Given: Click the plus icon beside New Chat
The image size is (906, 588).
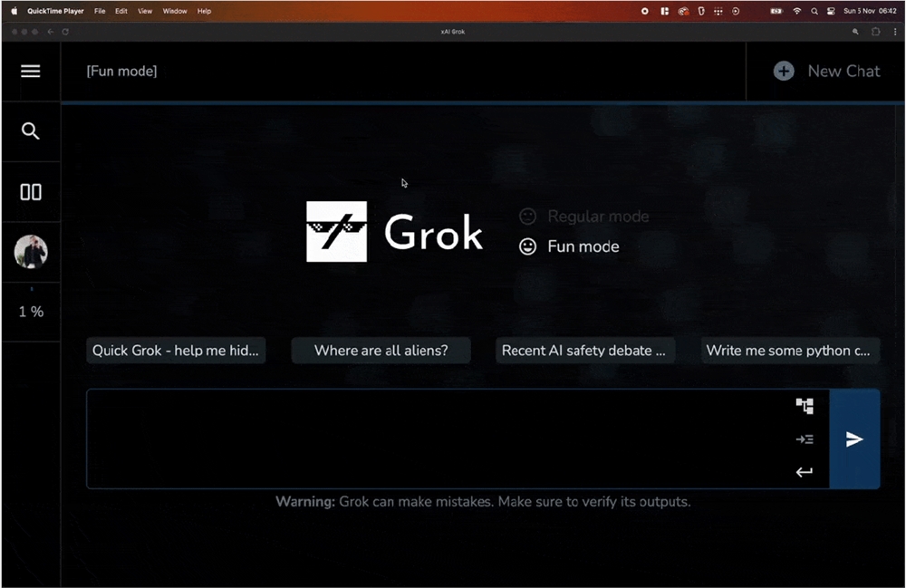Looking at the screenshot, I should (784, 71).
